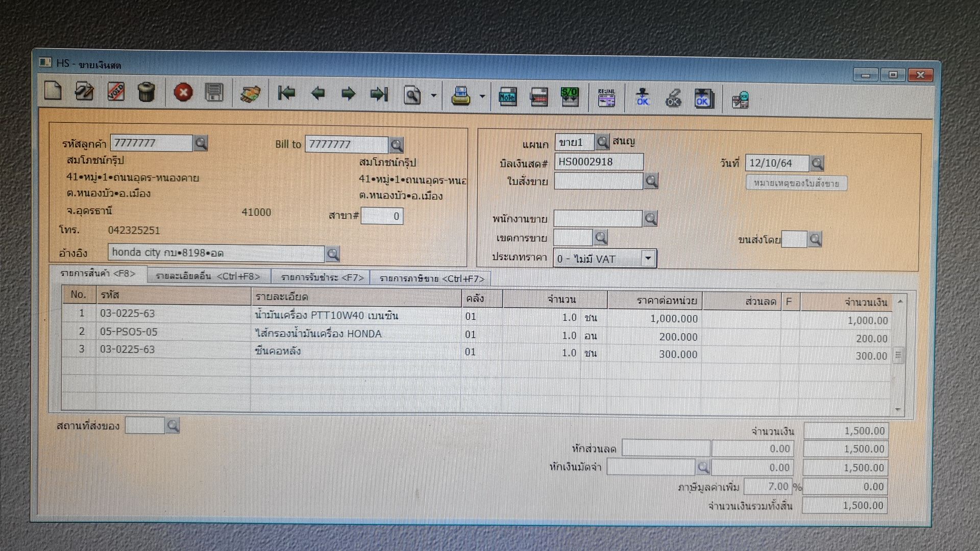Open the reference field lookup magnifier
This screenshot has height=551, width=980.
tap(333, 254)
